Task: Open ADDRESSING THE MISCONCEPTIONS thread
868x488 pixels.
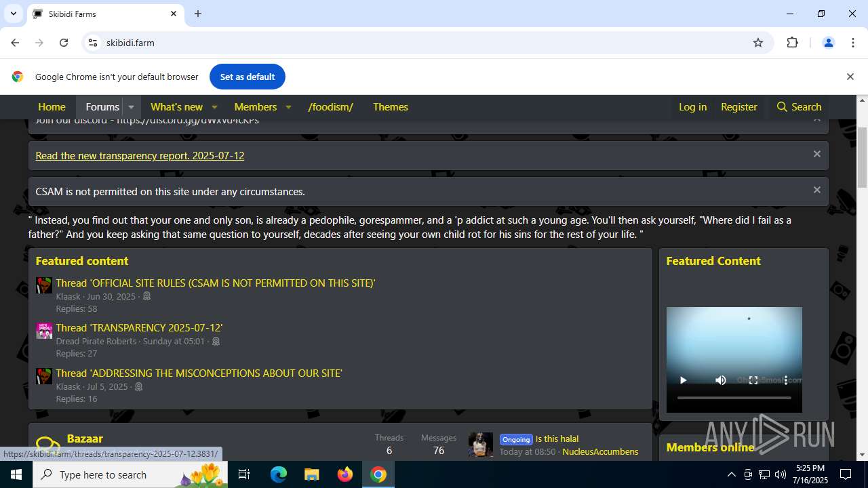Action: (x=199, y=373)
